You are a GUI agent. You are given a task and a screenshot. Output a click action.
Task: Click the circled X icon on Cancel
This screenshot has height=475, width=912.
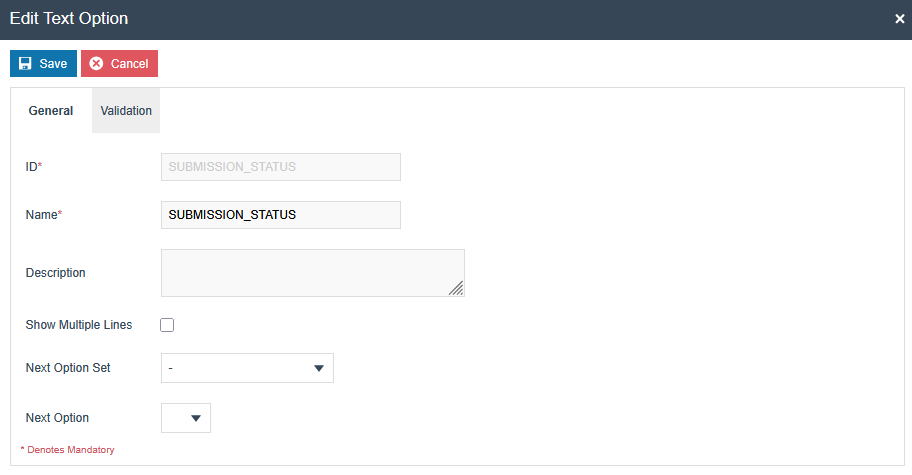tap(97, 64)
